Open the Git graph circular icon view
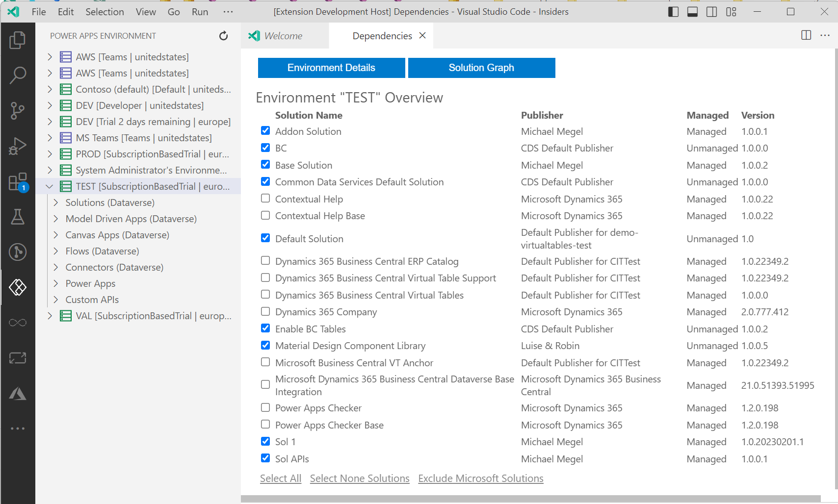This screenshot has width=838, height=504. coord(18,252)
